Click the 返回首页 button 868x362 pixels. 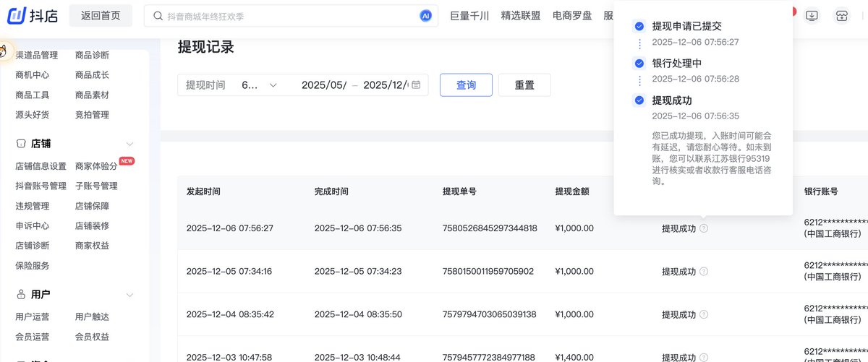(x=101, y=15)
